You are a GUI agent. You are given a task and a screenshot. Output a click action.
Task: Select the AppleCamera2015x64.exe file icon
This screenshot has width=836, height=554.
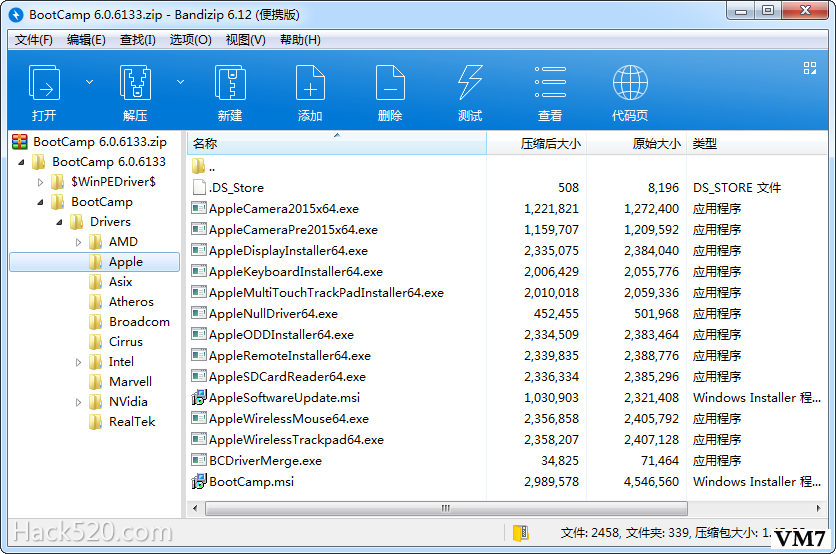point(199,208)
